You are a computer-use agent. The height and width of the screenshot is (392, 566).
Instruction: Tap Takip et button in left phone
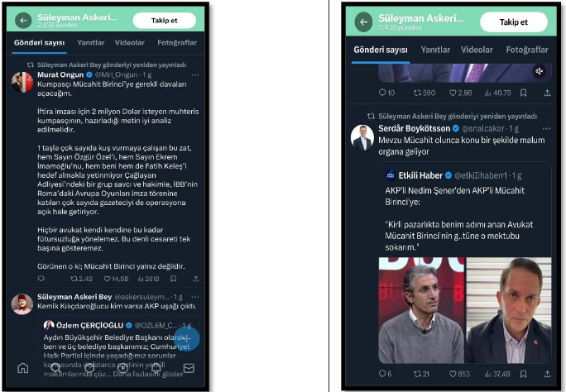tap(164, 21)
